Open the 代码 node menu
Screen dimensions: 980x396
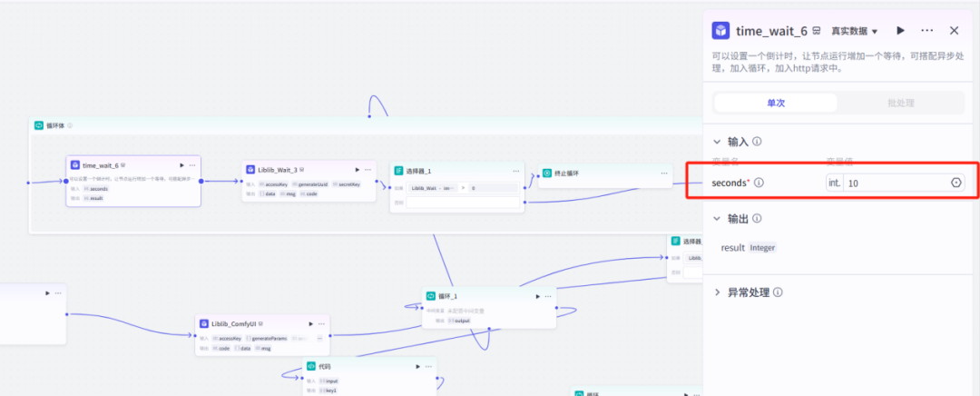pyautogui.click(x=428, y=367)
